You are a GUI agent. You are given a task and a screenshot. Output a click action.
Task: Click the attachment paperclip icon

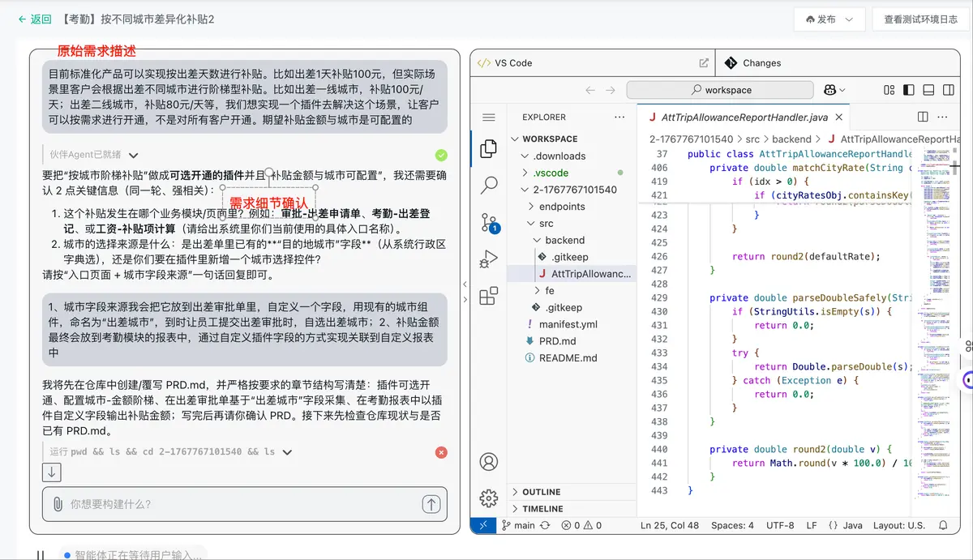pyautogui.click(x=58, y=504)
